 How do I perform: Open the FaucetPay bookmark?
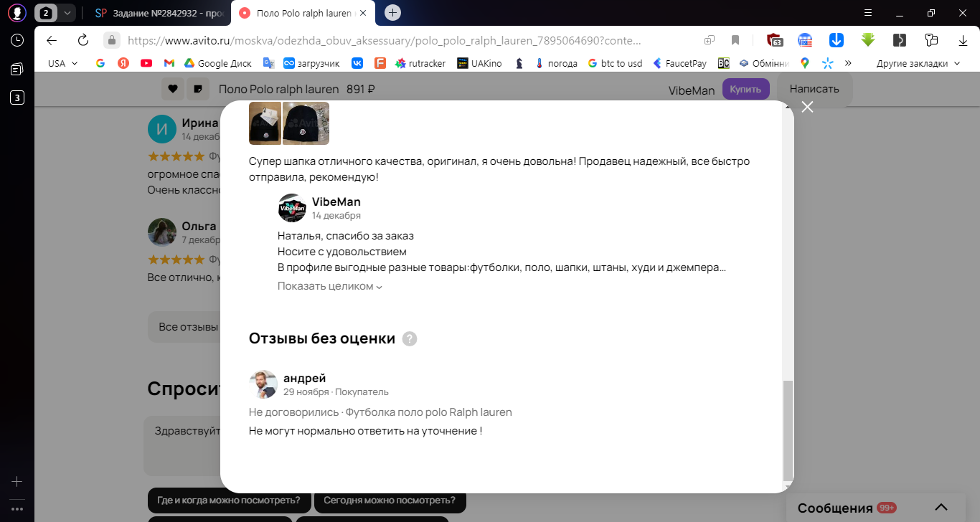(679, 63)
